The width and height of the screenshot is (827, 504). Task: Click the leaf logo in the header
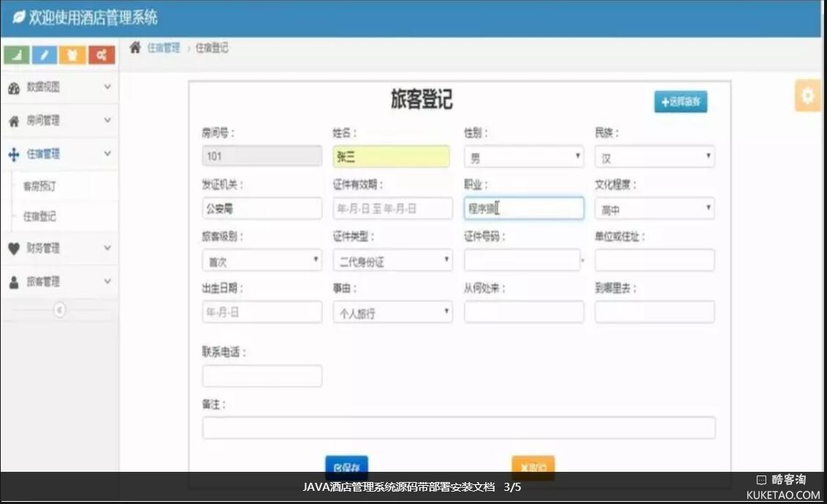[18, 18]
